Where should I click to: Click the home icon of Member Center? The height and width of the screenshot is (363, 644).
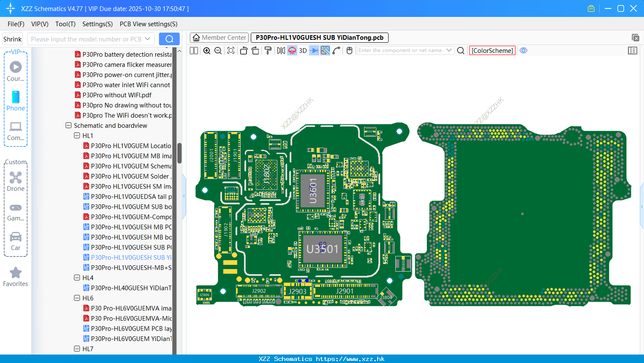coord(196,38)
